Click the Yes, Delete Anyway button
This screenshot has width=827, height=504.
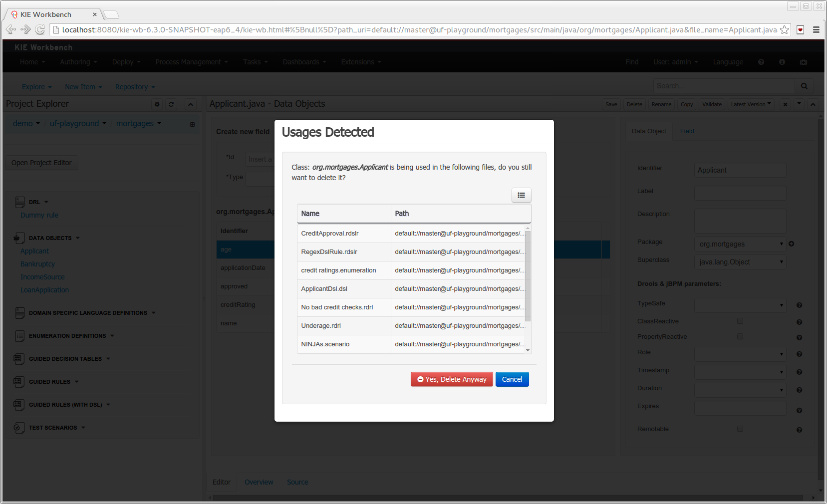pyautogui.click(x=452, y=379)
